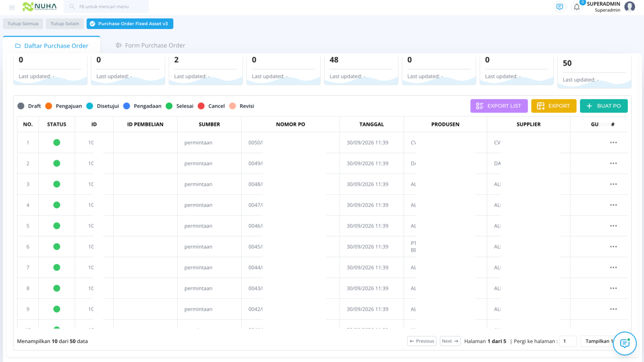Click Tutup Semua button
The width and height of the screenshot is (644, 362).
point(23,24)
